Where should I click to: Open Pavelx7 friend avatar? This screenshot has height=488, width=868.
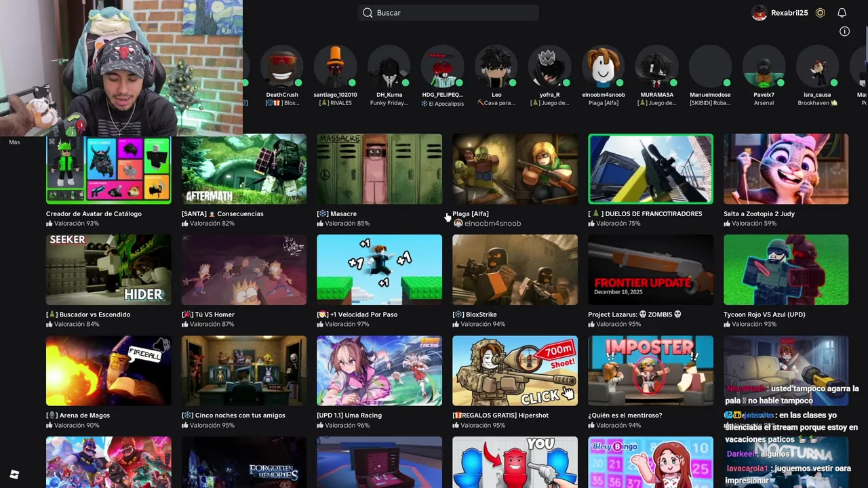[x=764, y=66]
